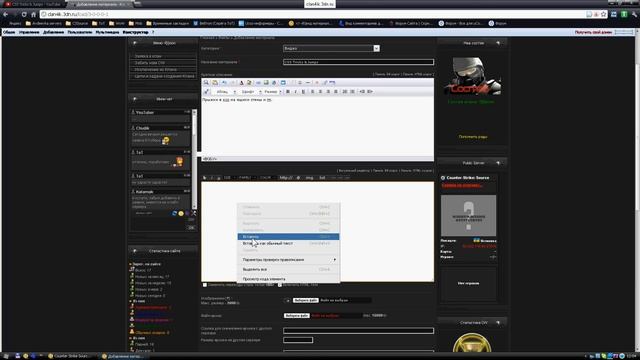Screen dimensions: 640x360
Task: Click the browser back button
Action: (x=6, y=14)
